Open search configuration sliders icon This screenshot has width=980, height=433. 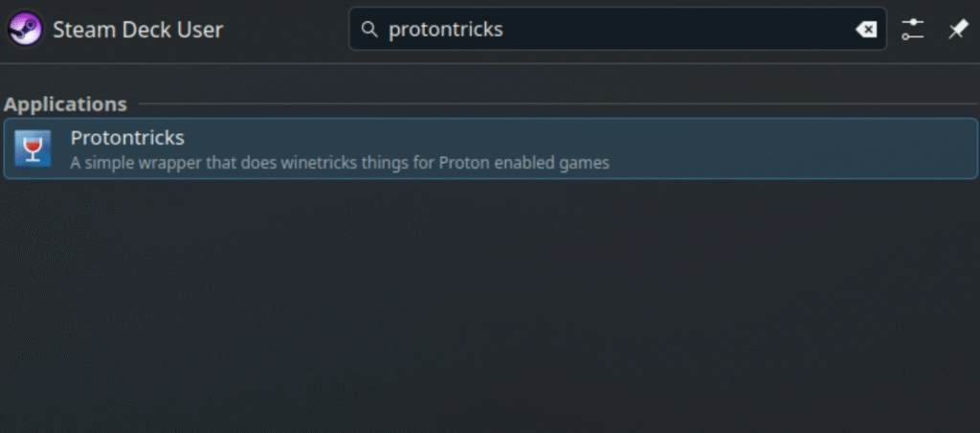coord(912,30)
